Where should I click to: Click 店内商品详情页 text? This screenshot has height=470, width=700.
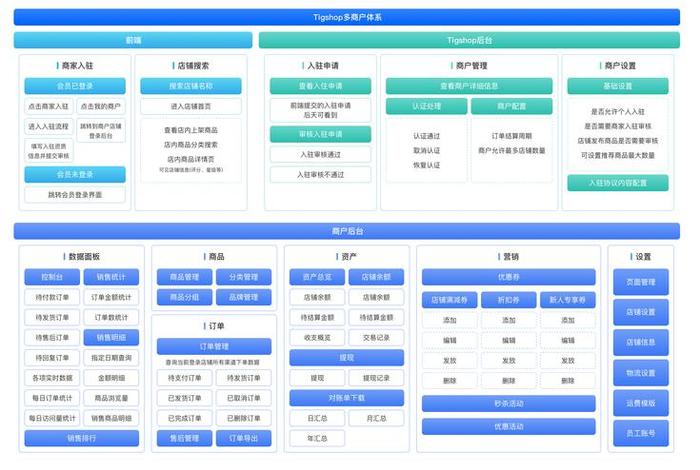(191, 159)
